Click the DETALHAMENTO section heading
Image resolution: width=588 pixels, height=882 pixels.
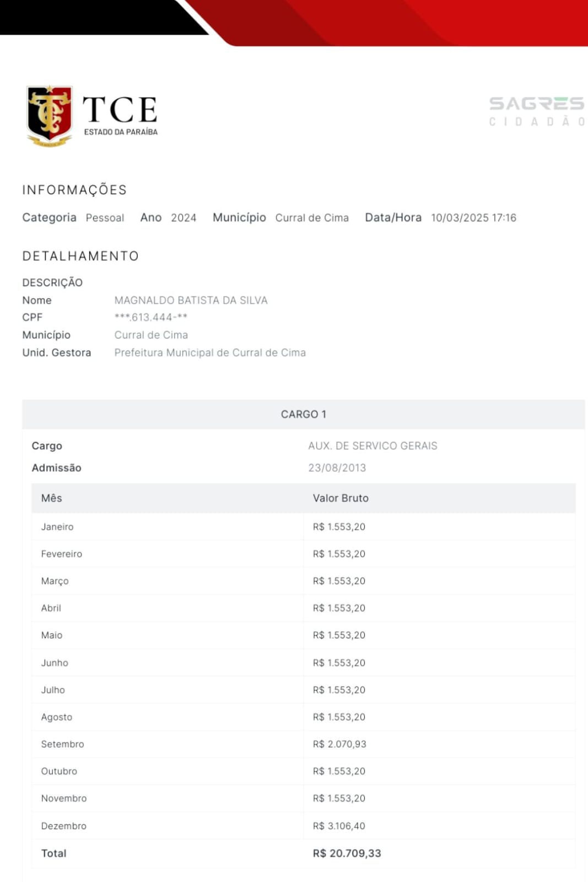click(x=80, y=256)
